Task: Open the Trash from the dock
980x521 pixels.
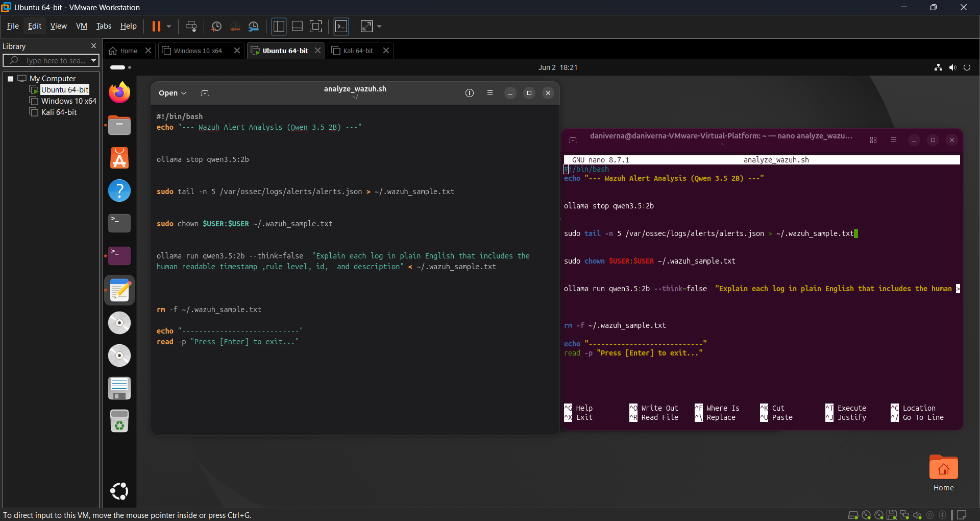Action: [x=119, y=421]
